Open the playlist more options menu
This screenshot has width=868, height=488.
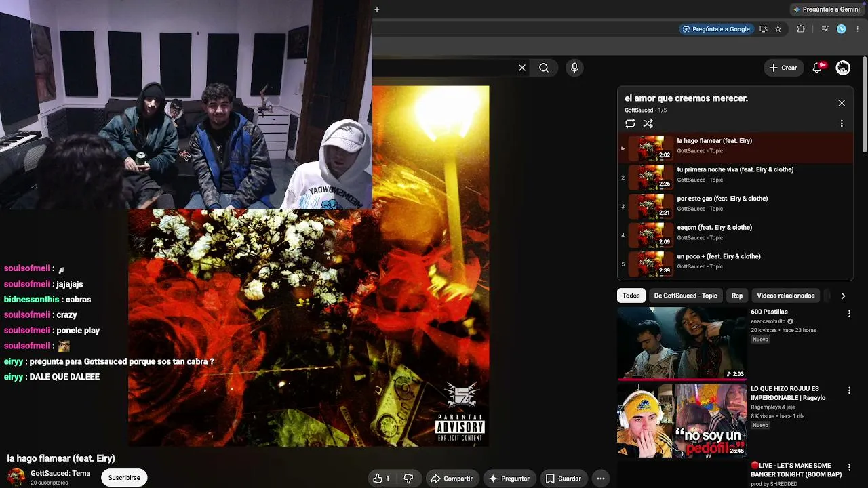[842, 124]
